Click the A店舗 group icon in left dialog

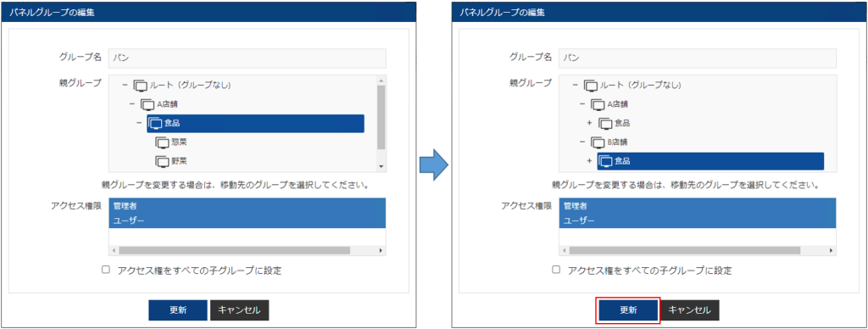pos(147,104)
